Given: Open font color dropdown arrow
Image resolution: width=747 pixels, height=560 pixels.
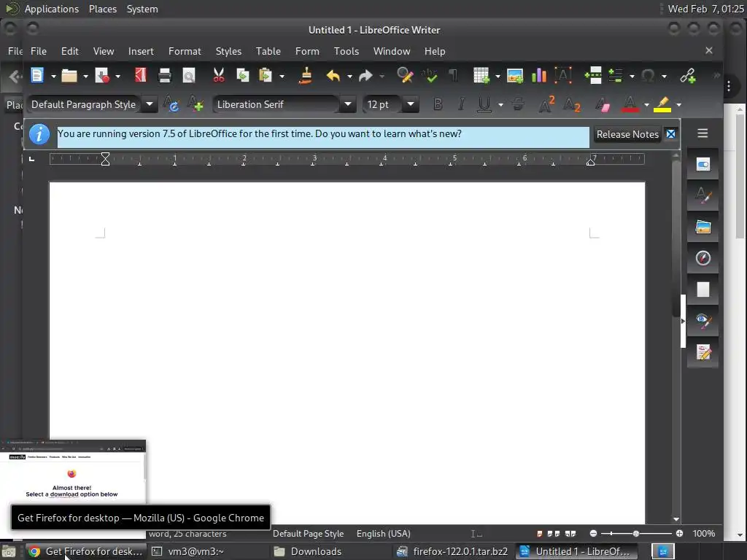Looking at the screenshot, I should click(646, 105).
